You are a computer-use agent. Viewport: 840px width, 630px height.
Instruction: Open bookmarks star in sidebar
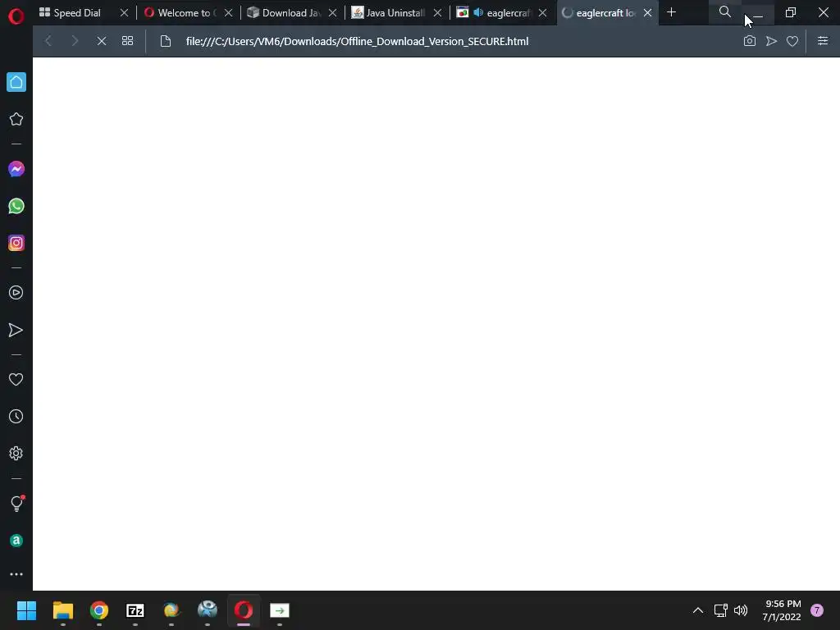16,119
